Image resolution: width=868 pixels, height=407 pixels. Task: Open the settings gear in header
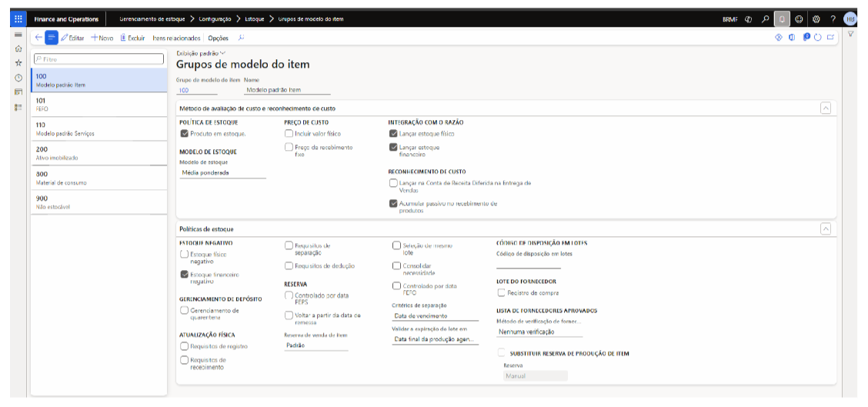coord(816,18)
